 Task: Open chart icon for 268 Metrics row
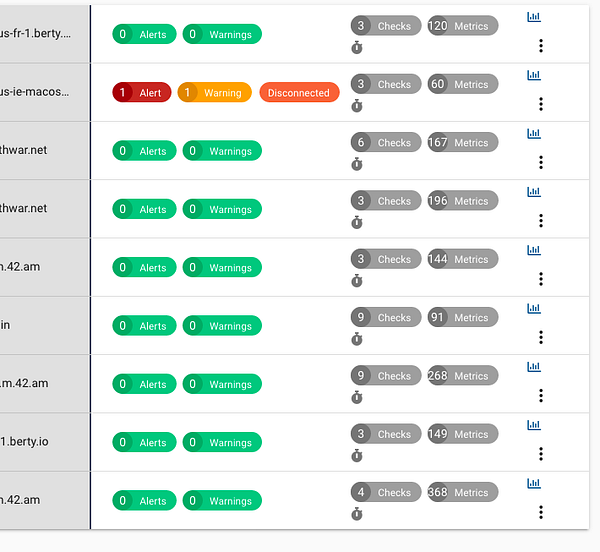(x=534, y=367)
